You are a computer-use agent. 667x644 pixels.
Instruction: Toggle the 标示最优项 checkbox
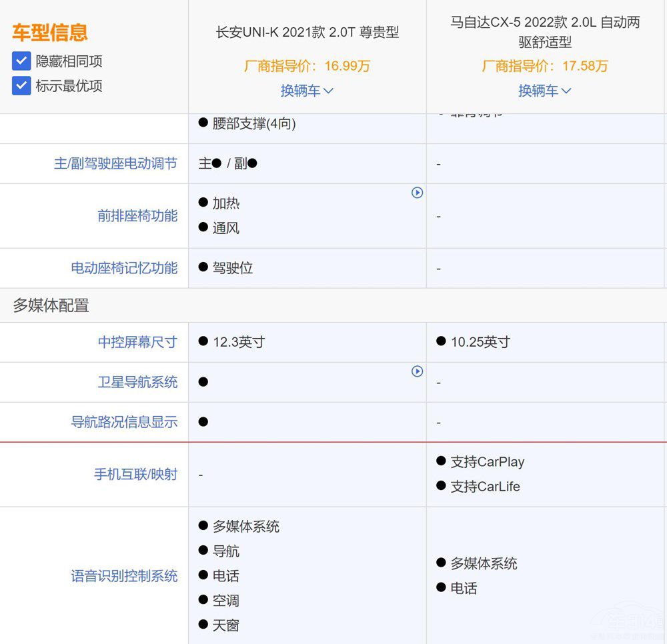pos(21,86)
